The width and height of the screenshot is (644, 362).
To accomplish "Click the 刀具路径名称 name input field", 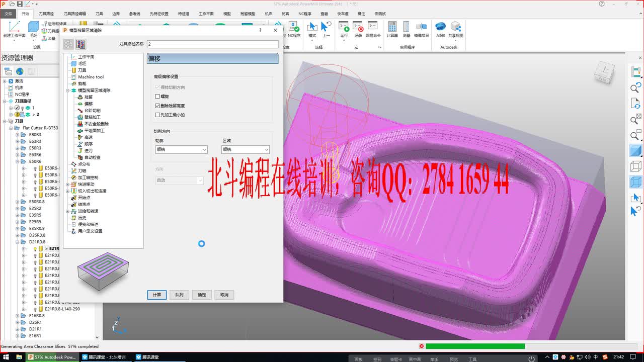I will click(x=212, y=44).
